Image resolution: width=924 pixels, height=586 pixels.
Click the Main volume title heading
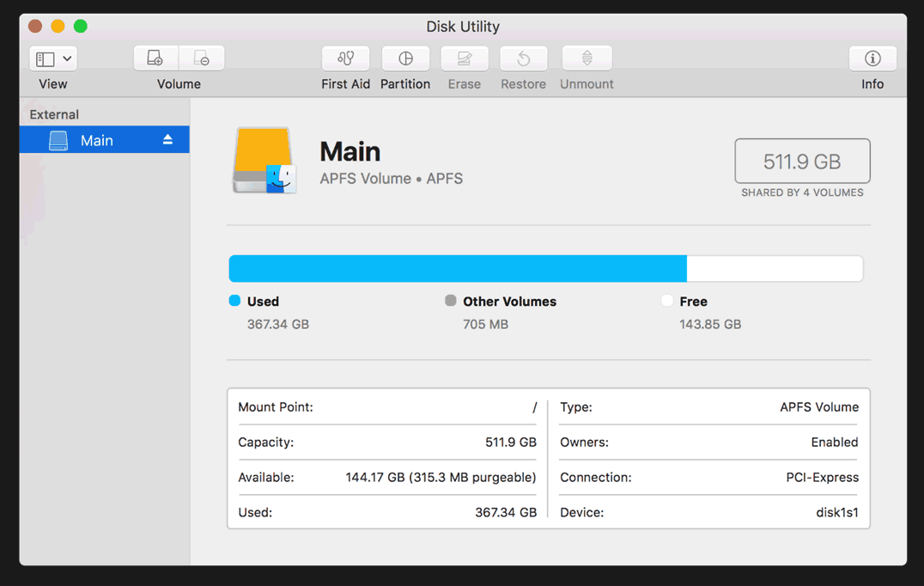click(350, 151)
